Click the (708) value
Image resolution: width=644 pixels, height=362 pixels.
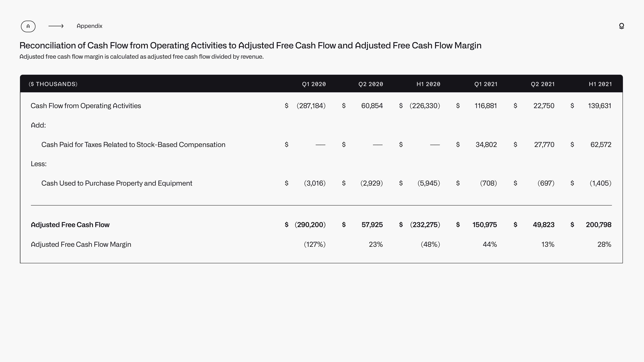click(x=488, y=183)
